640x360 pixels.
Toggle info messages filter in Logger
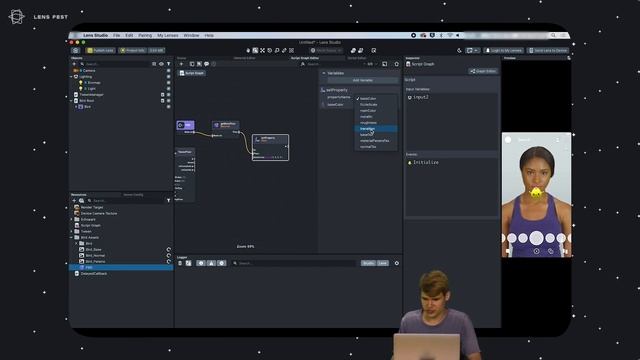tap(201, 263)
